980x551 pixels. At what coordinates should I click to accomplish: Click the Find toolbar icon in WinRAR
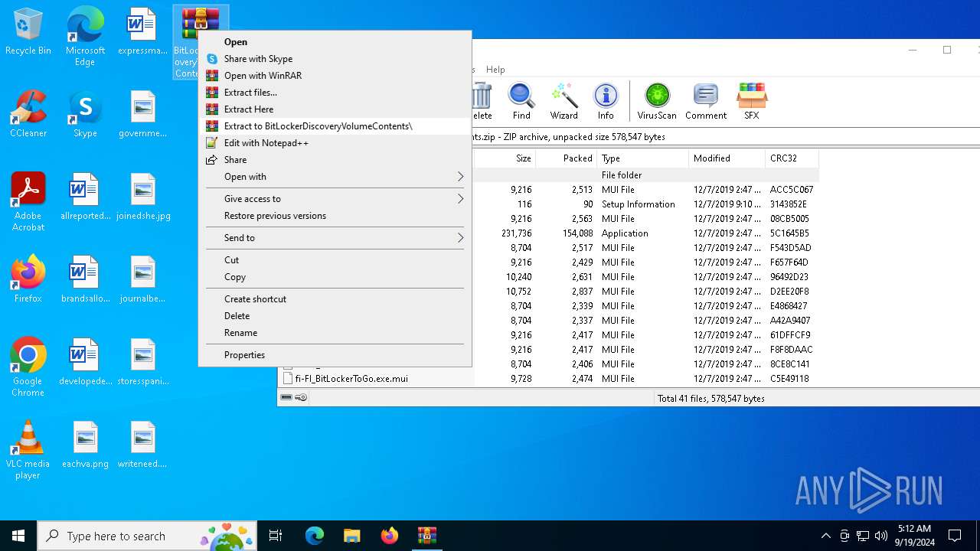pyautogui.click(x=521, y=102)
